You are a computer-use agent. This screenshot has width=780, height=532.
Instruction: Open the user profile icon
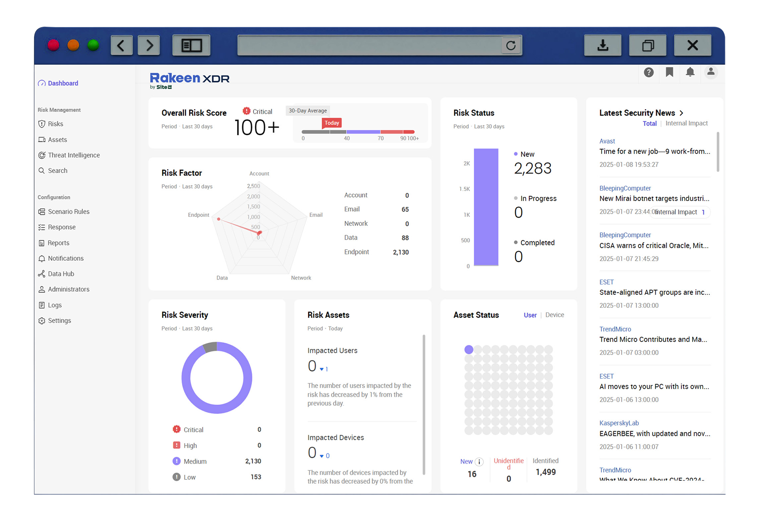click(711, 72)
